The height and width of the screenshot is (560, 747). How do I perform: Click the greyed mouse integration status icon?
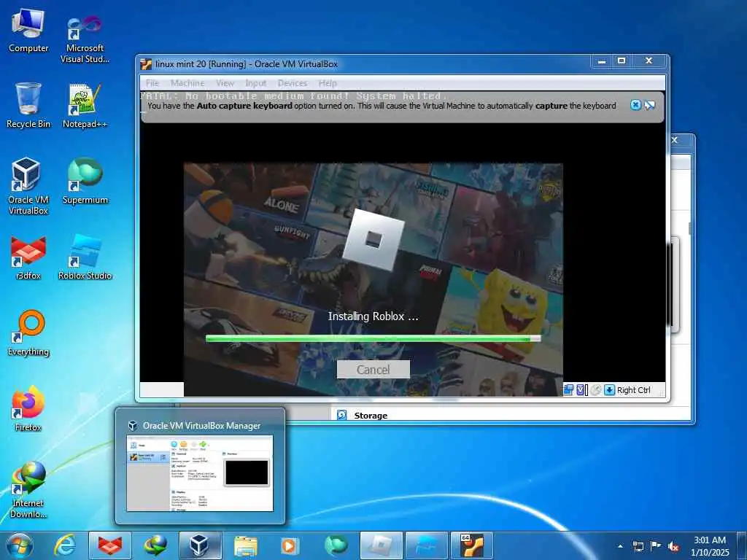click(595, 390)
